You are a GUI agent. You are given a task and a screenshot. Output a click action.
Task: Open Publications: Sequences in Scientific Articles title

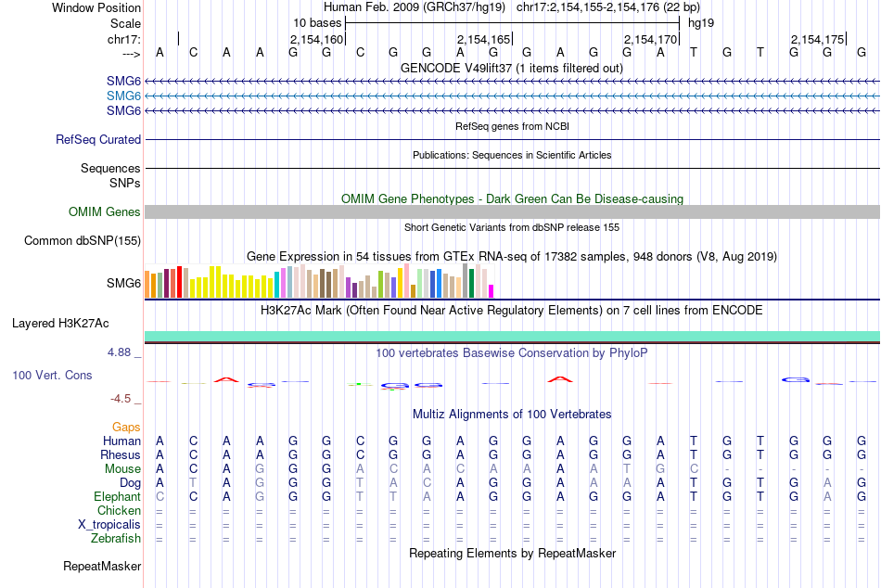tap(512, 155)
